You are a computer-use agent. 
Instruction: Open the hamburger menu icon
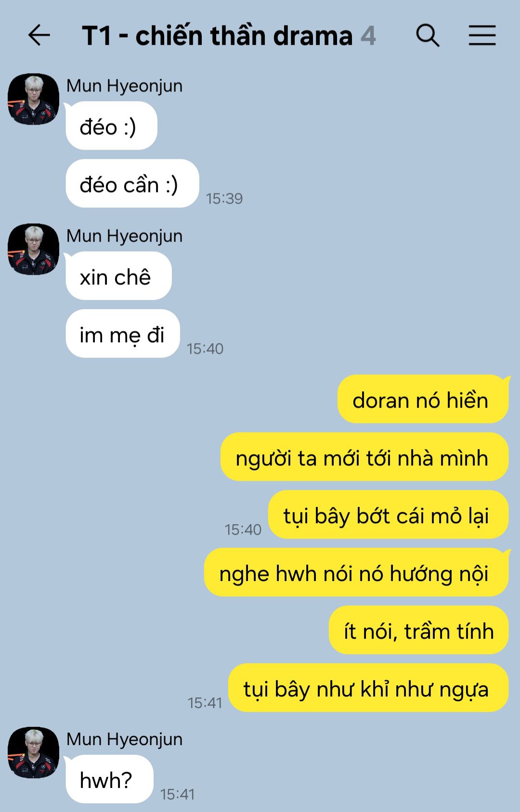click(x=482, y=35)
